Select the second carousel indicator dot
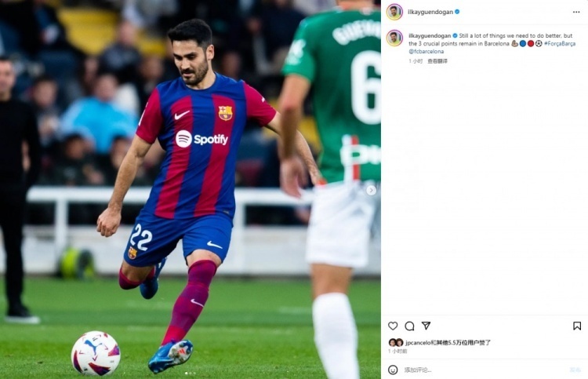Screen dimensions: 588x379 coord(191,373)
